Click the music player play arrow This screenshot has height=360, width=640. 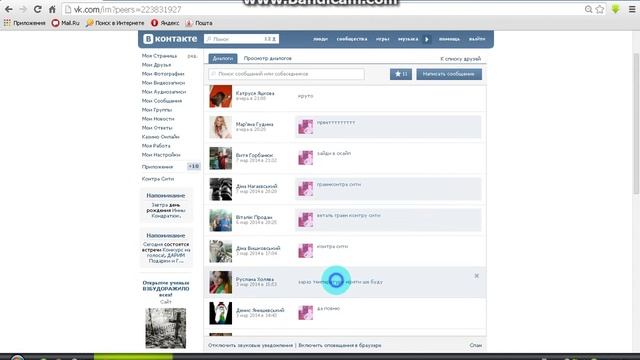tap(427, 39)
